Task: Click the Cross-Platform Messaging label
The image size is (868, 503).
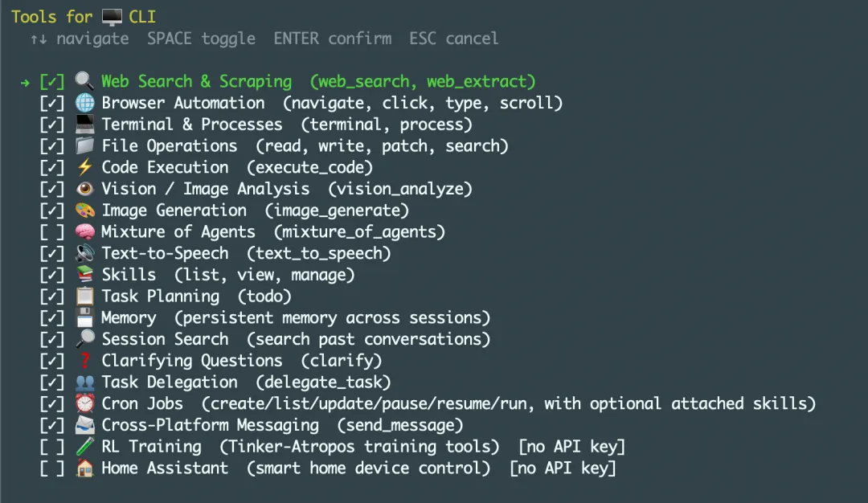Action: pyautogui.click(x=210, y=425)
